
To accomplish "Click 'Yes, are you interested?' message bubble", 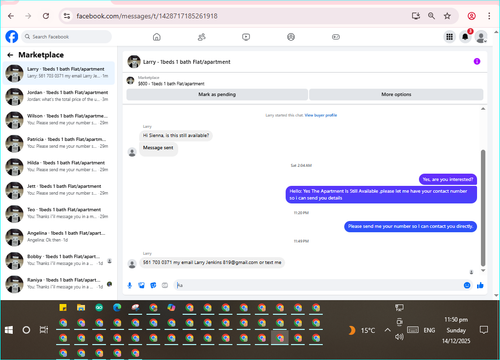I will [x=448, y=179].
